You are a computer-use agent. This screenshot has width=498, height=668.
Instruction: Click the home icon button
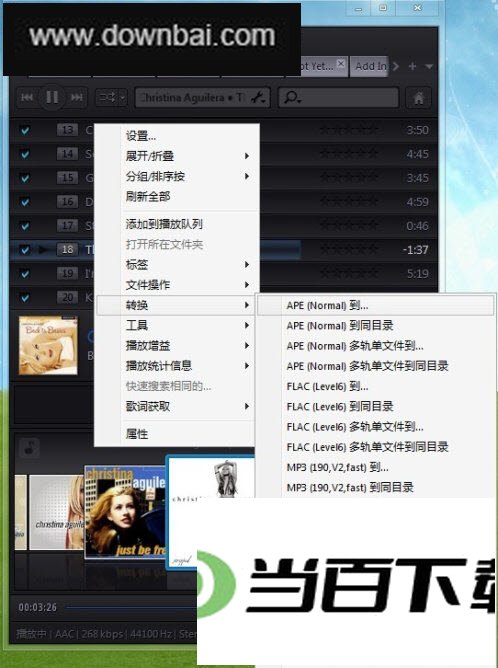[418, 98]
